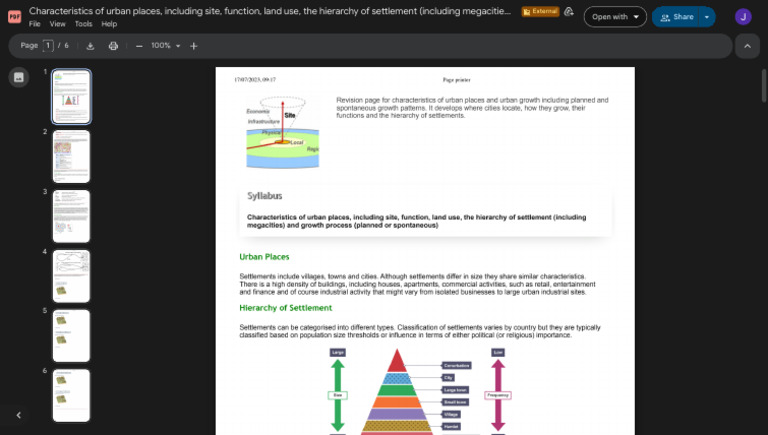
Task: Open the File menu
Action: click(x=34, y=24)
